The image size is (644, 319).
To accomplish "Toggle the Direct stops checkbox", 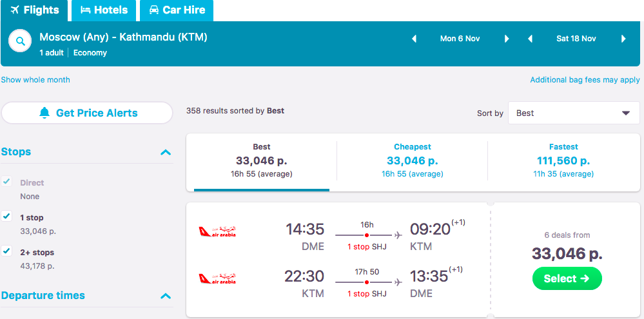I will (x=7, y=182).
